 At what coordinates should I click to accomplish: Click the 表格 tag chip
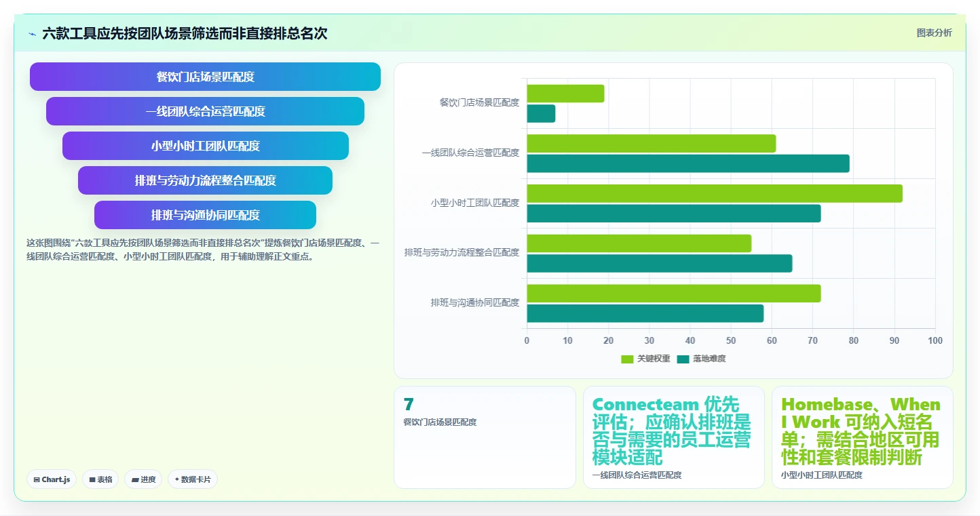pyautogui.click(x=100, y=479)
